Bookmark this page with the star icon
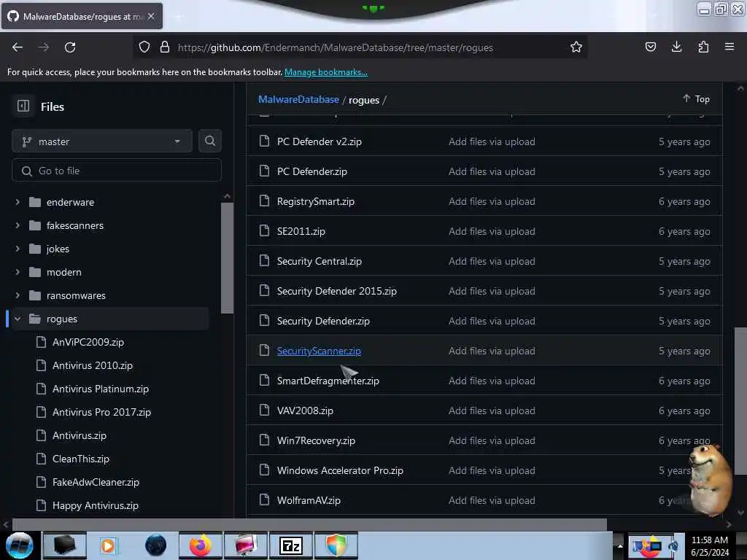The height and width of the screenshot is (560, 747). tap(576, 47)
